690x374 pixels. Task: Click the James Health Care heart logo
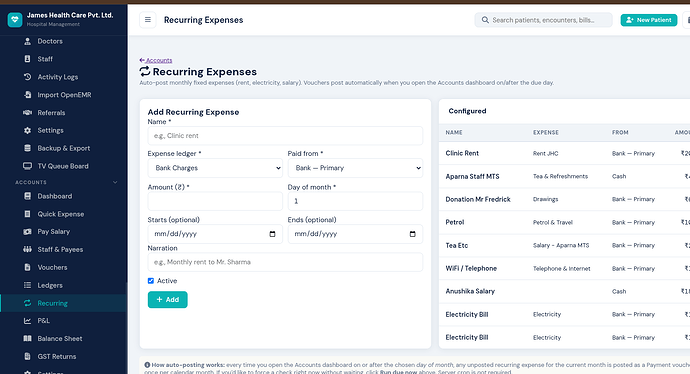tap(15, 19)
